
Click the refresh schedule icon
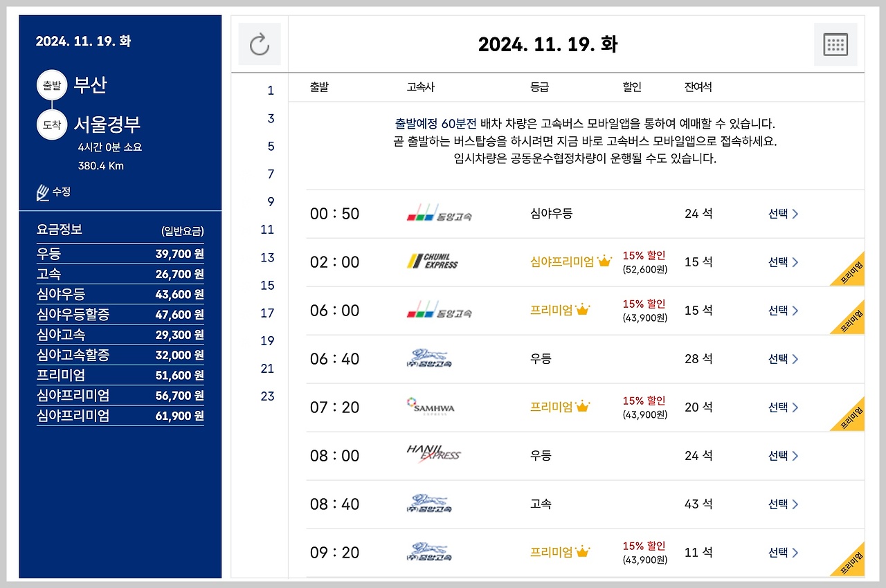pos(259,44)
